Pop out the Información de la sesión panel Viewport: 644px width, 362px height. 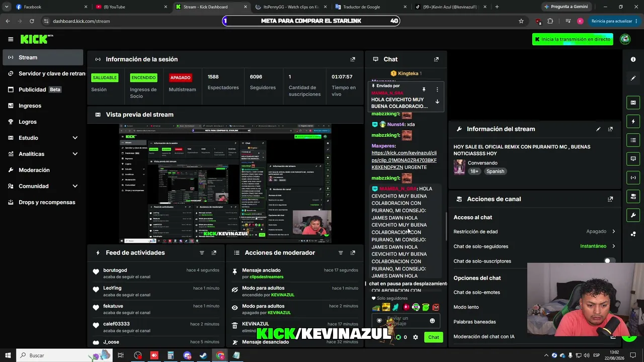tap(353, 59)
